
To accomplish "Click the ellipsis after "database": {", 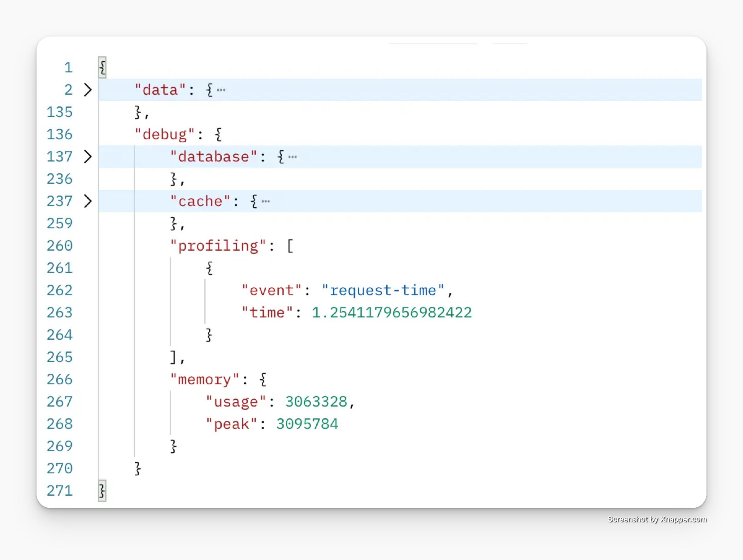I will click(x=292, y=157).
